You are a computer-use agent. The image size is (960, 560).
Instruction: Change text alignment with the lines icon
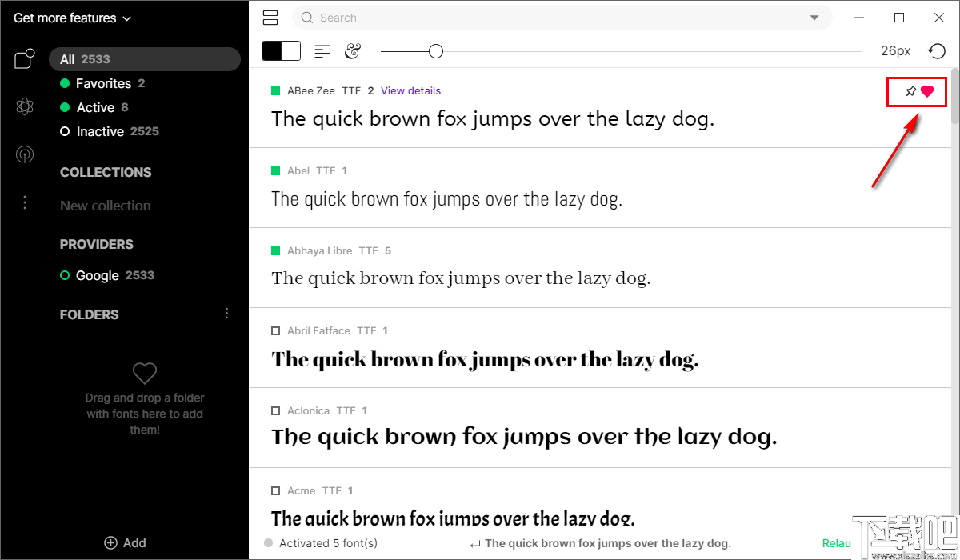[x=322, y=51]
